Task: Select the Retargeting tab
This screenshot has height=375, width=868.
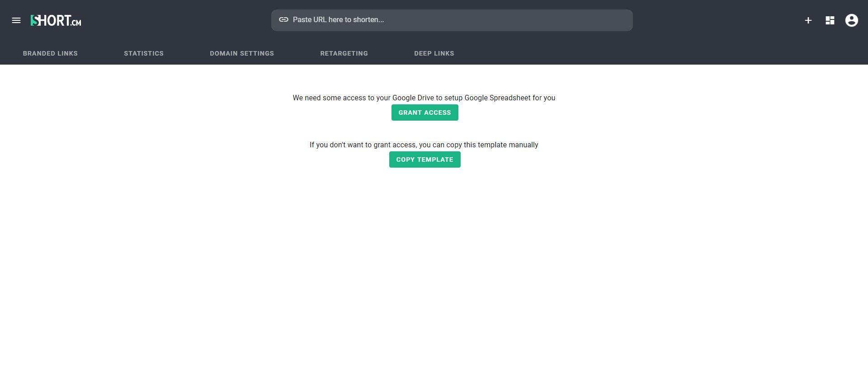Action: click(x=344, y=53)
